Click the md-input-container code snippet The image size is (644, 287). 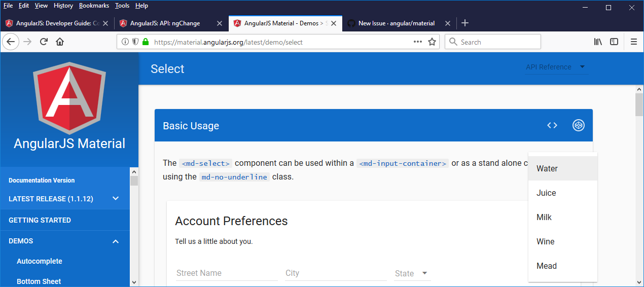coord(403,163)
